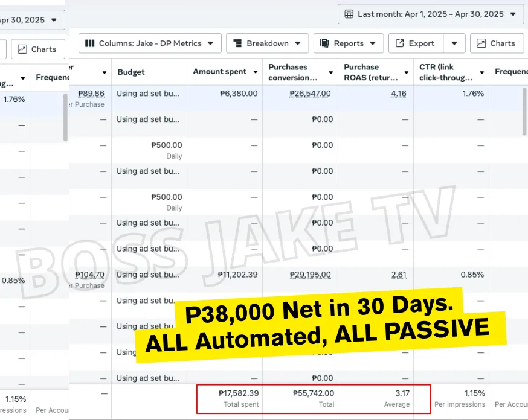This screenshot has width=528, height=420.
Task: Open the Export options arrow
Action: pos(454,43)
